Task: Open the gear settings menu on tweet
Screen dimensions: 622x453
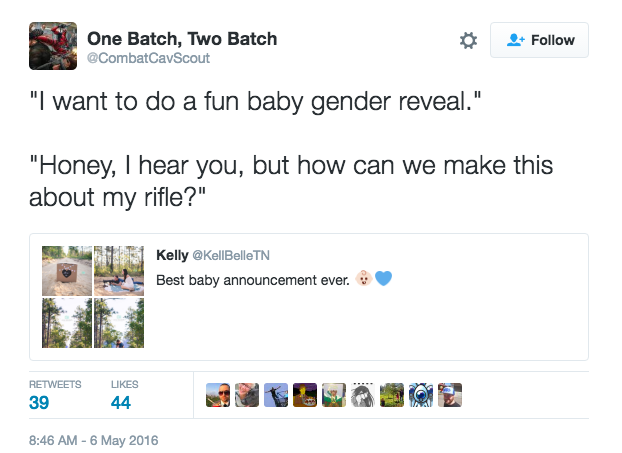Action: [468, 41]
